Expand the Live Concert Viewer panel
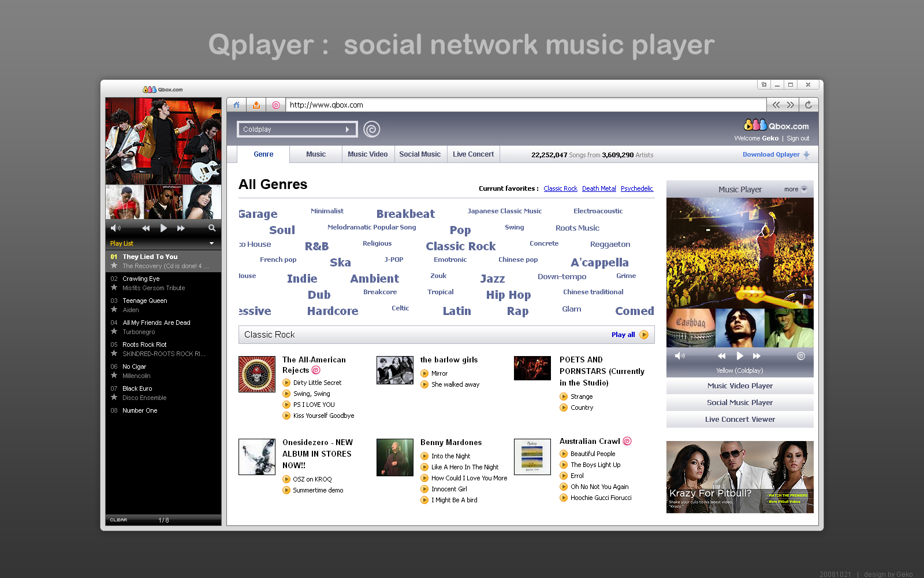Screen dimensions: 924x578 [740, 419]
